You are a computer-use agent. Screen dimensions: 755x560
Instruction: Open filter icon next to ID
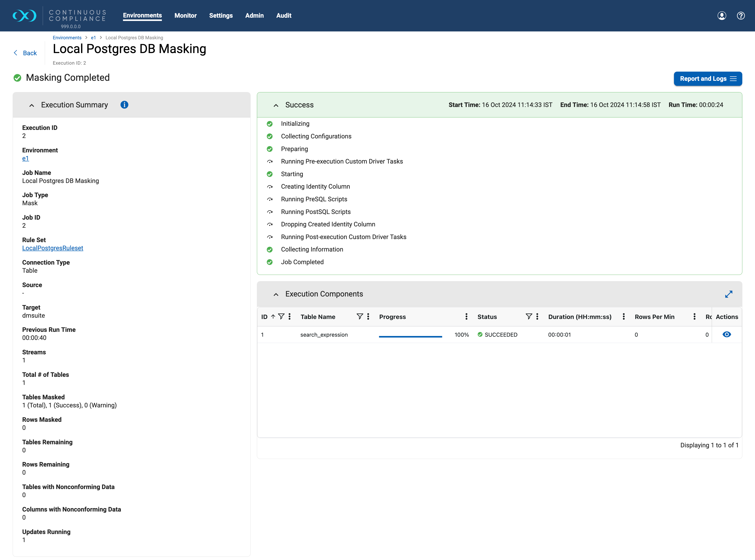pos(282,317)
